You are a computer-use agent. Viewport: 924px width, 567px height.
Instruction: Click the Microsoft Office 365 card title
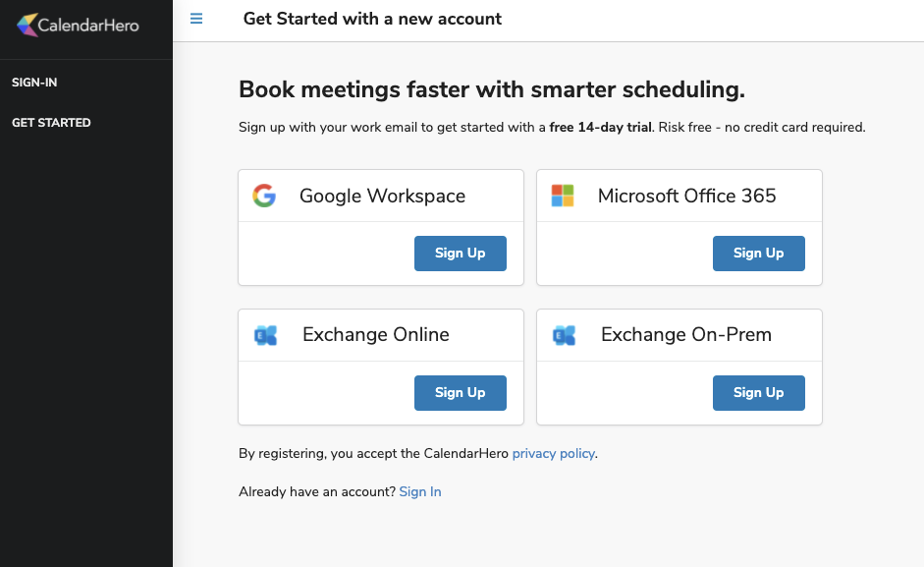tap(686, 196)
